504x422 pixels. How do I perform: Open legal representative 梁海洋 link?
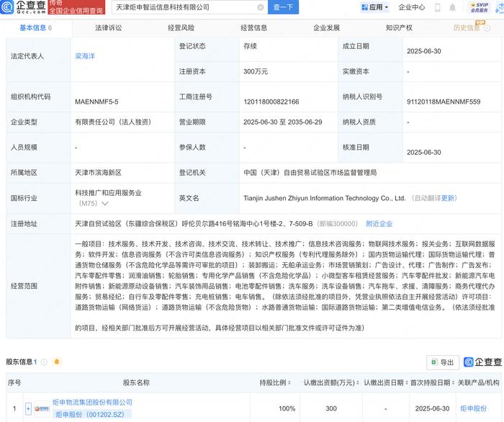click(85, 56)
